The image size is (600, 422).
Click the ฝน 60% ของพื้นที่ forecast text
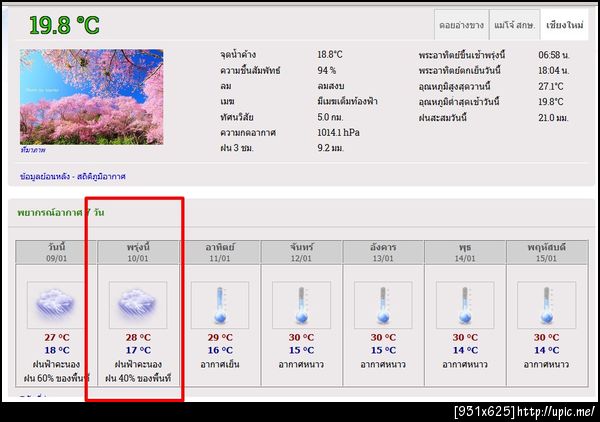[x=57, y=379]
